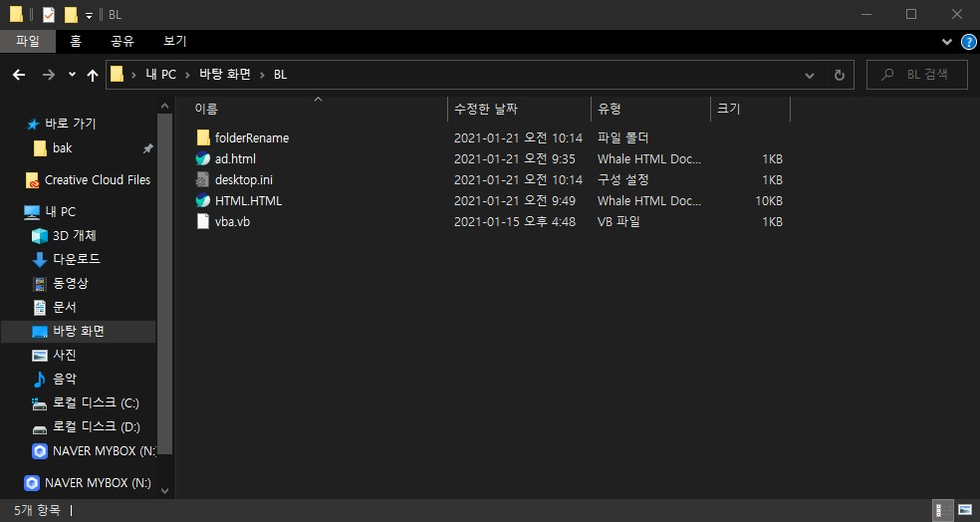Open the bottom NAVER MYBOX (N:) entry
The height and width of the screenshot is (522, 980).
coord(98,482)
